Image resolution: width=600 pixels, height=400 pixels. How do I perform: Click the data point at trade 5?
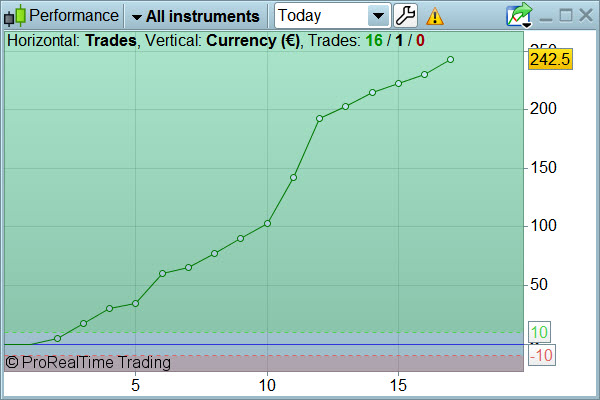(135, 303)
